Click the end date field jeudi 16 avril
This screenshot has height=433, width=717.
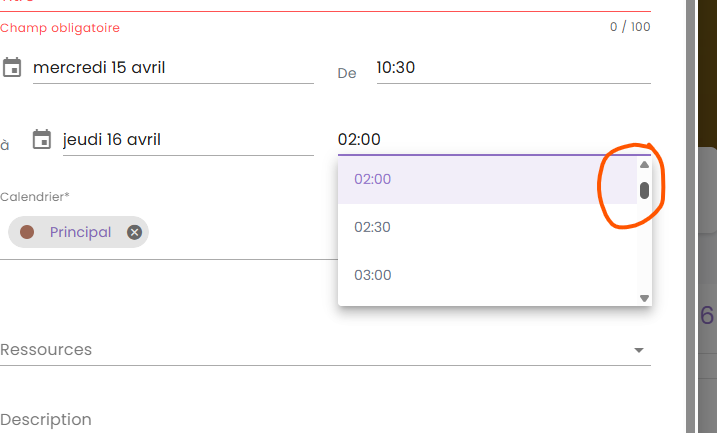tap(185, 140)
